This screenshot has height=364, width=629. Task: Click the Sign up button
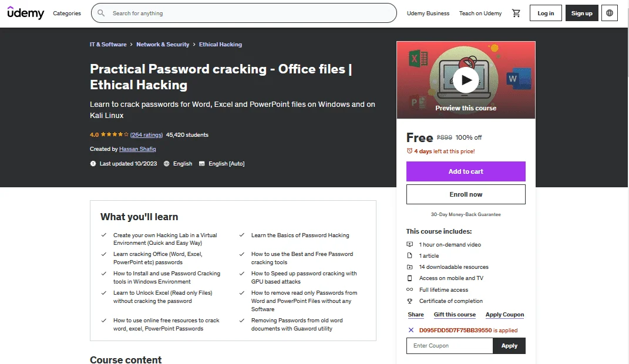coord(581,14)
